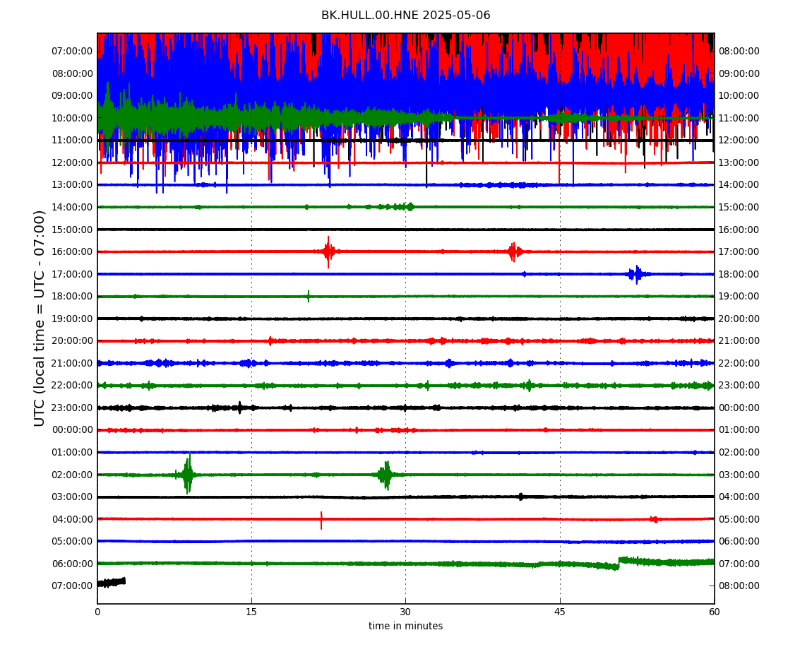Image resolution: width=812 pixels, height=671 pixels.
Task: Click the larger green burst on the 02:00:00 trace
Action: pos(188,474)
